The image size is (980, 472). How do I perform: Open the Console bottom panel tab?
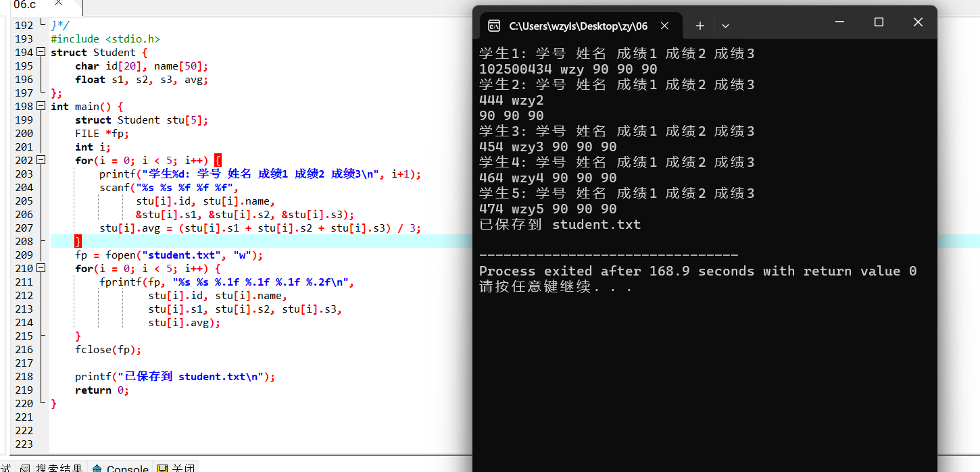(x=120, y=467)
